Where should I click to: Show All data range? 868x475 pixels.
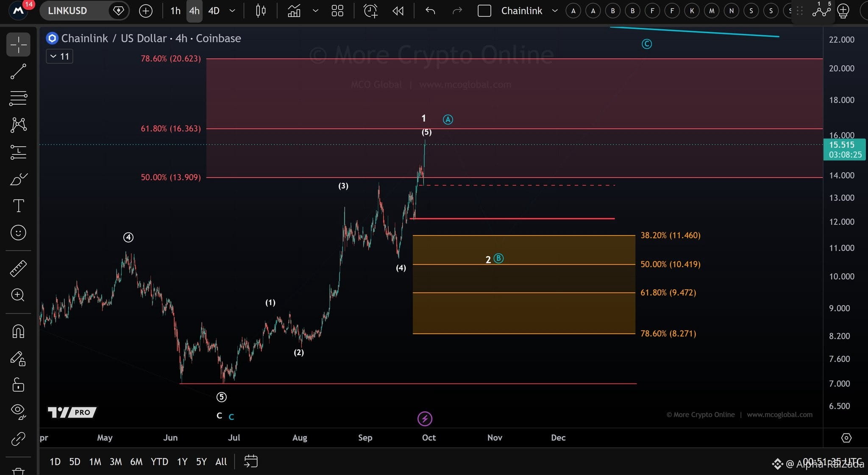coord(221,461)
